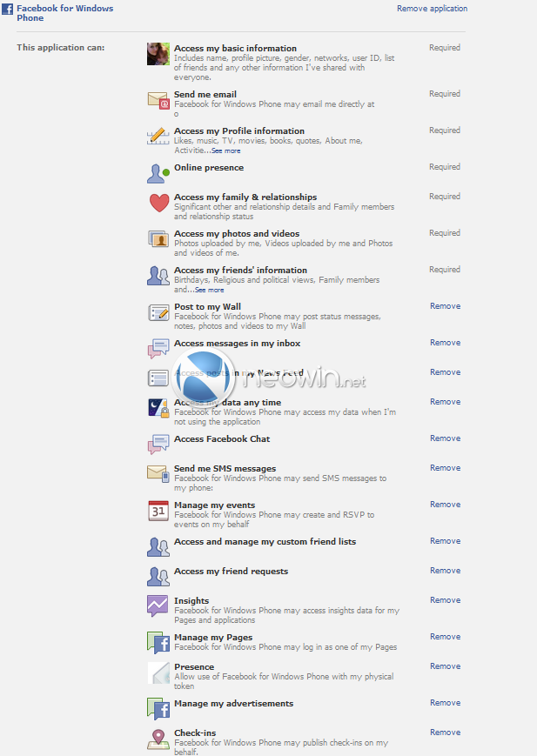Click the Access my Profile information heading
This screenshot has width=537, height=756.
coord(238,131)
